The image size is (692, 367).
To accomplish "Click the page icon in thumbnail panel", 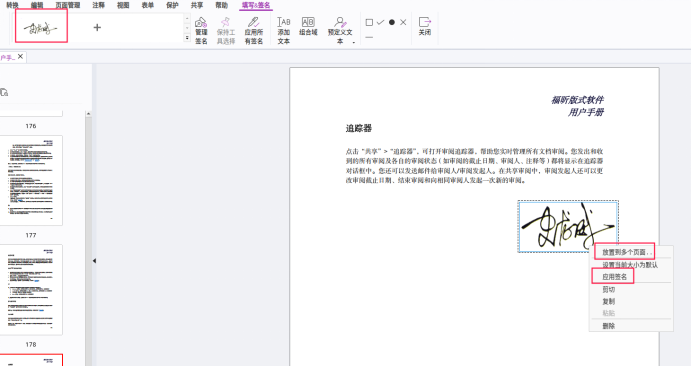I will (x=4, y=92).
